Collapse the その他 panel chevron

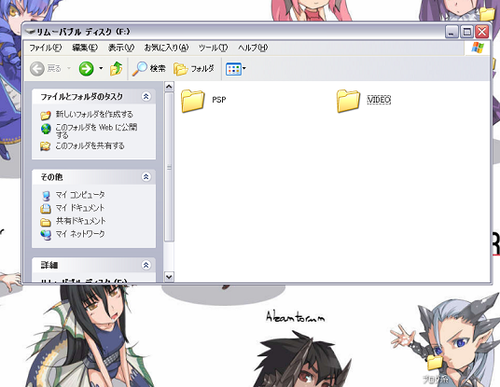[x=146, y=177]
